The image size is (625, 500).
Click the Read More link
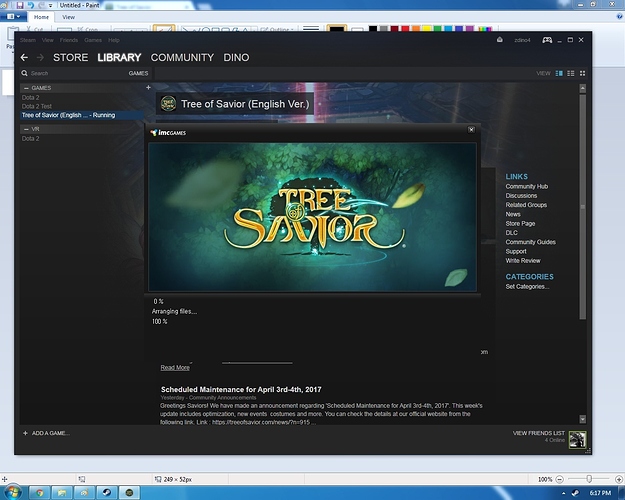pyautogui.click(x=174, y=368)
